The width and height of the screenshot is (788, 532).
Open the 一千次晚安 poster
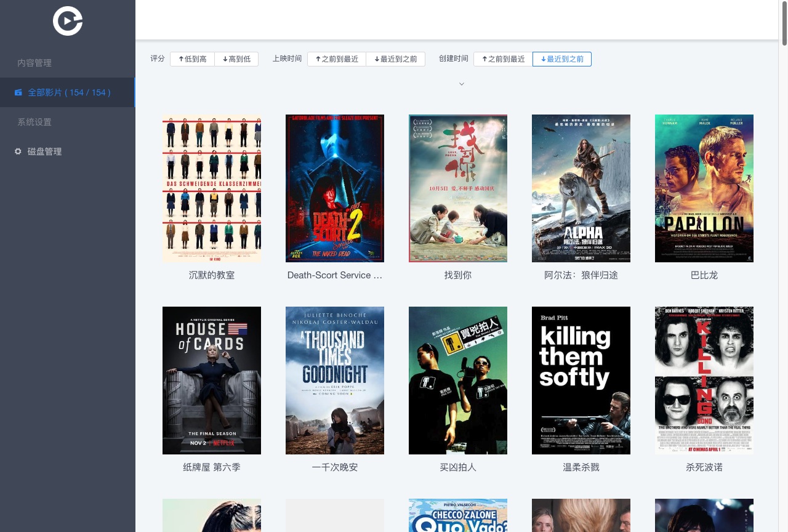coord(335,381)
